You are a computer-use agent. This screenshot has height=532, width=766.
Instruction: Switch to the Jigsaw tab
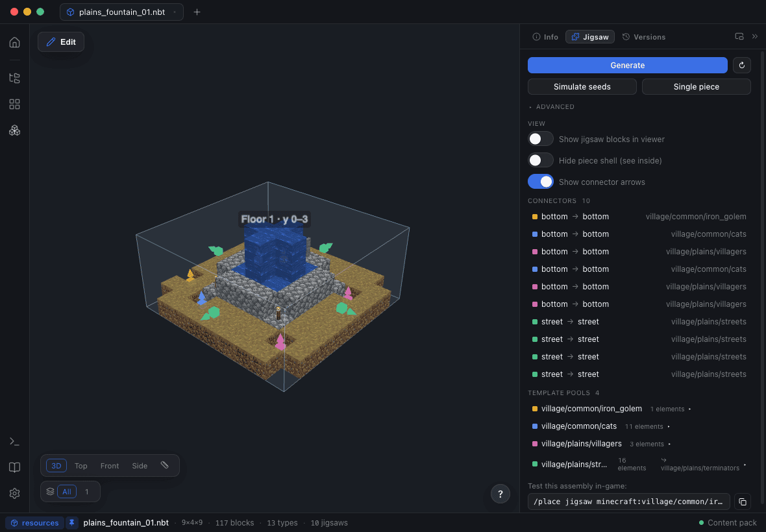(x=589, y=36)
